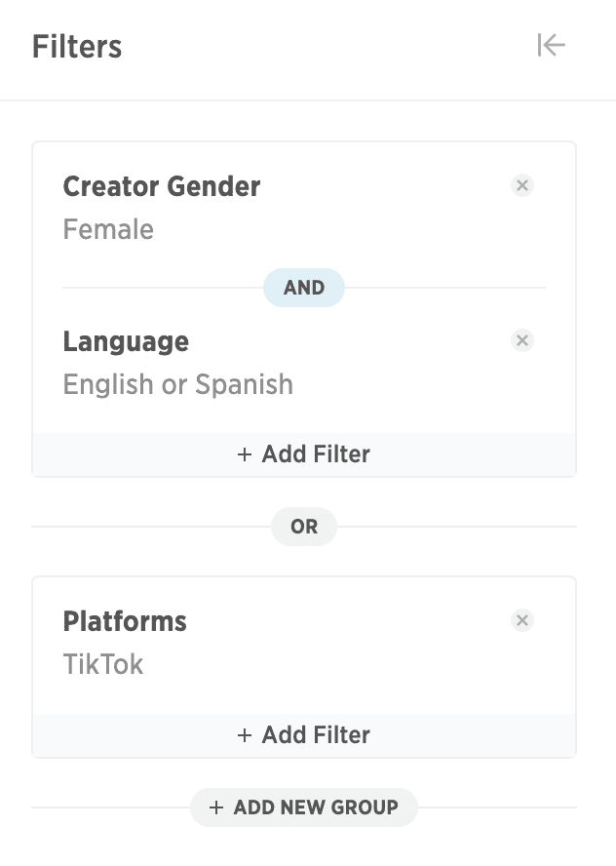
Task: Click plus icon beside ADD NEW GROUP
Action: [216, 807]
